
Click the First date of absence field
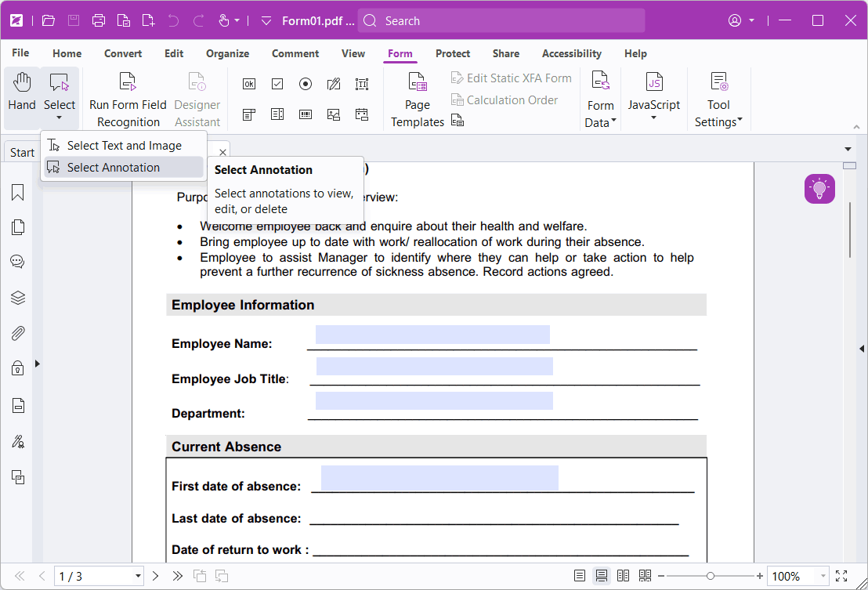(x=439, y=477)
